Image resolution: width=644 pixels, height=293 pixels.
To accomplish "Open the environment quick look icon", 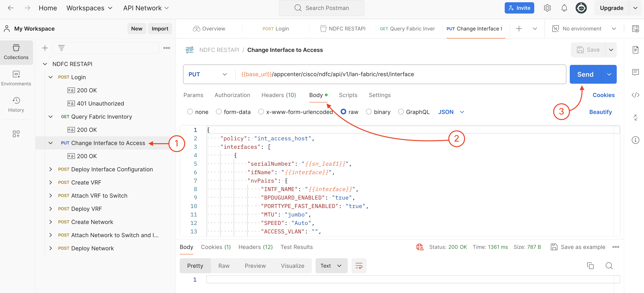I will (635, 29).
